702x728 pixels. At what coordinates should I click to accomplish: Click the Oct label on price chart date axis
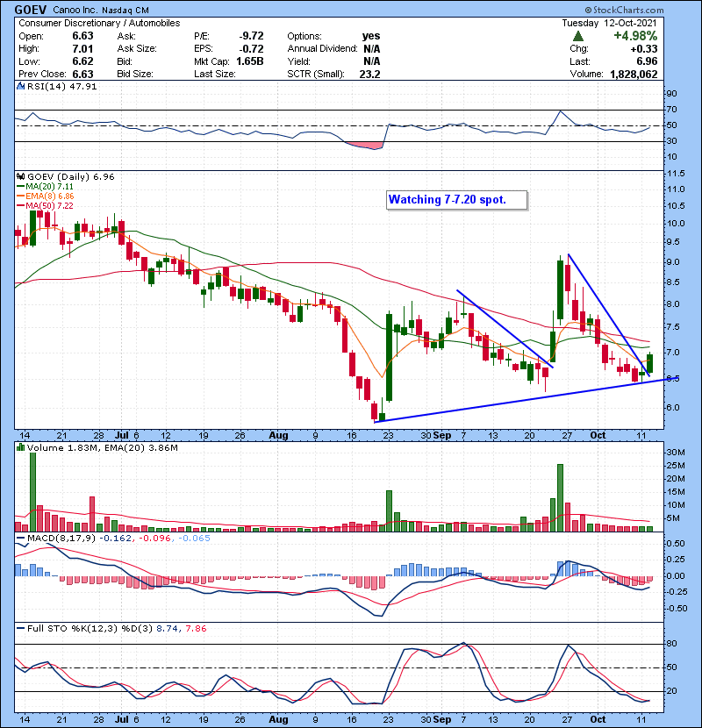pos(598,436)
